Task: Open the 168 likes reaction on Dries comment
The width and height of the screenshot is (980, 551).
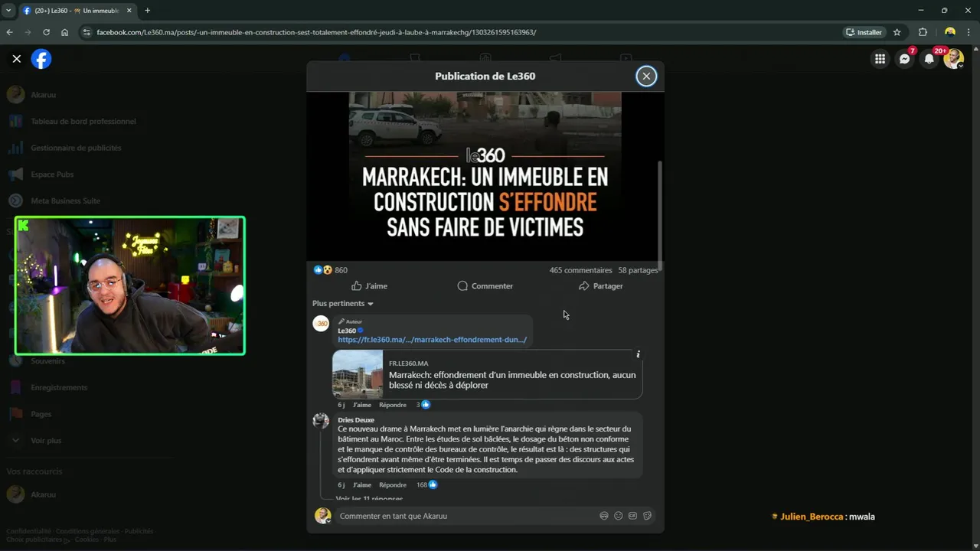Action: [x=426, y=485]
